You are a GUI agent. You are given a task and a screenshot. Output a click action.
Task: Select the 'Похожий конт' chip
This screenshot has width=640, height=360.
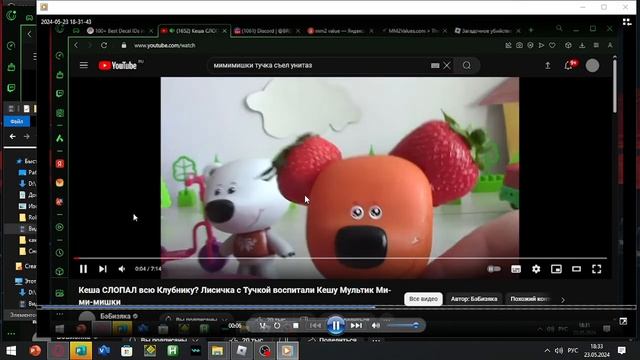pos(530,299)
